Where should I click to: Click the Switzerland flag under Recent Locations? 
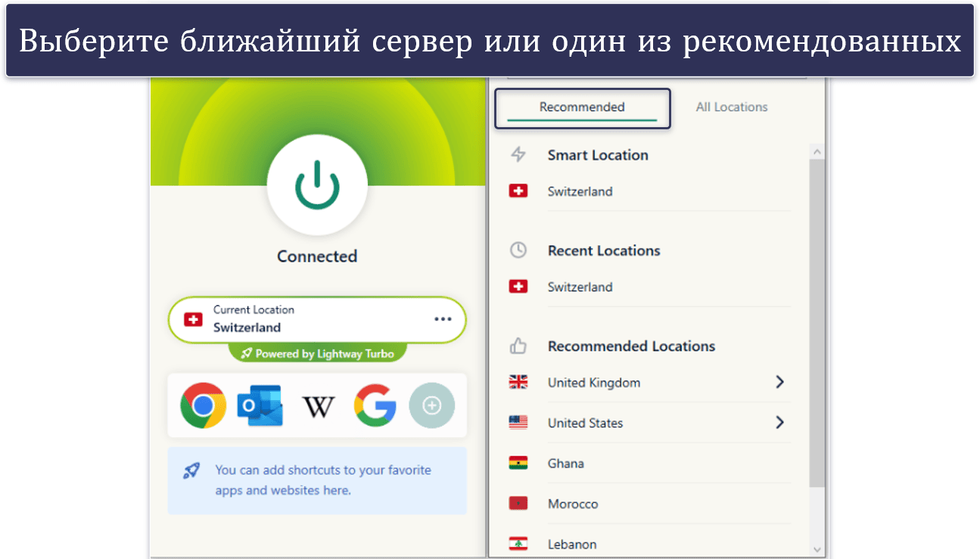pos(518,287)
